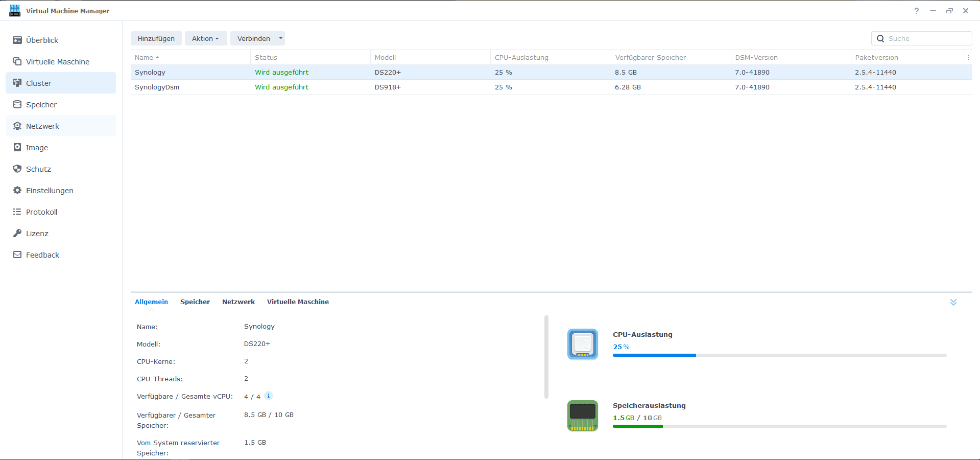Image resolution: width=980 pixels, height=460 pixels.
Task: Click the Netzwerk sidebar icon
Action: coord(17,126)
